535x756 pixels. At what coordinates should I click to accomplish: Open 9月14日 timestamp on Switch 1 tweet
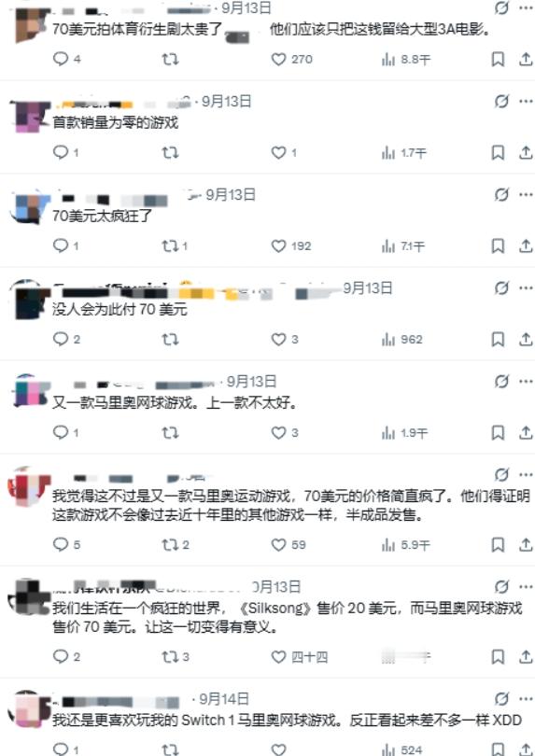[224, 699]
